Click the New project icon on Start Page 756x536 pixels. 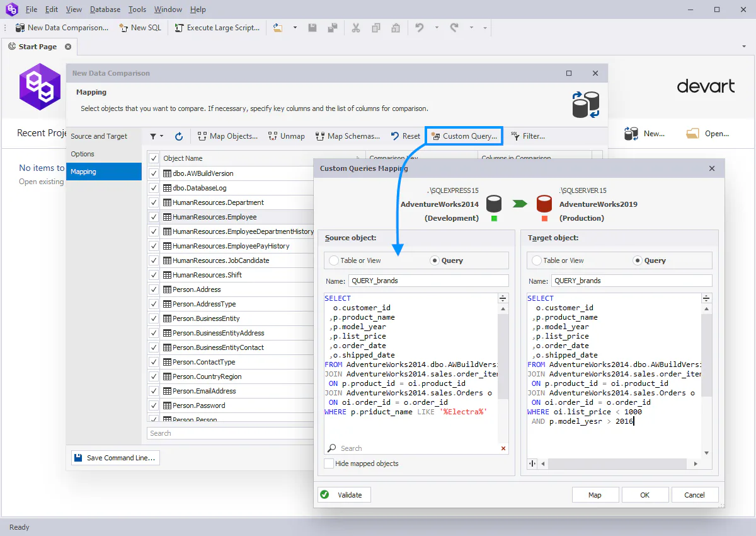[x=631, y=134]
